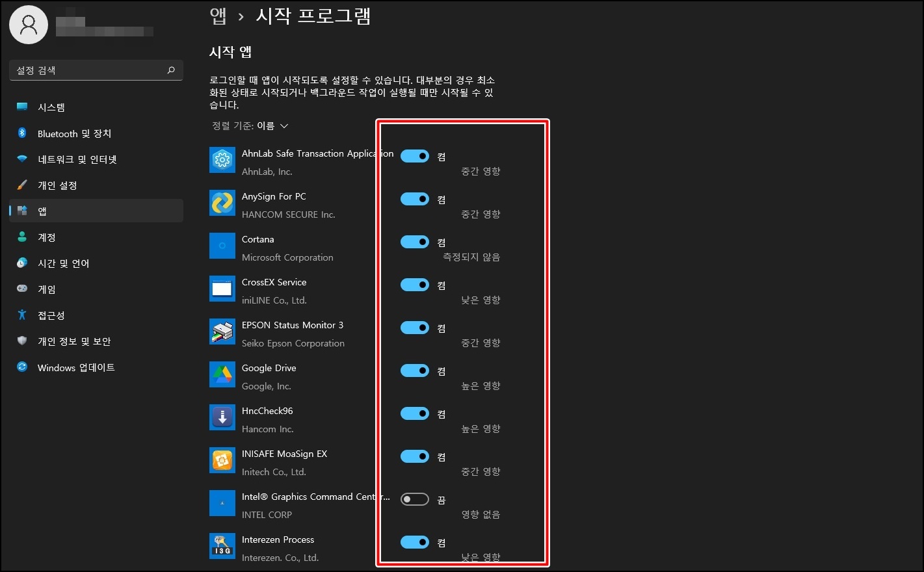This screenshot has height=572, width=924.
Task: Click the INISAFE MoaSign EX app icon
Action: click(222, 460)
